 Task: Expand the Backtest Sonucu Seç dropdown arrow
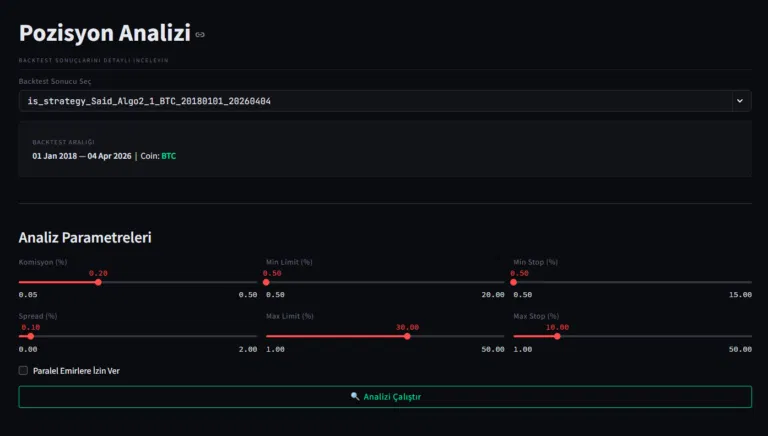coord(740,101)
